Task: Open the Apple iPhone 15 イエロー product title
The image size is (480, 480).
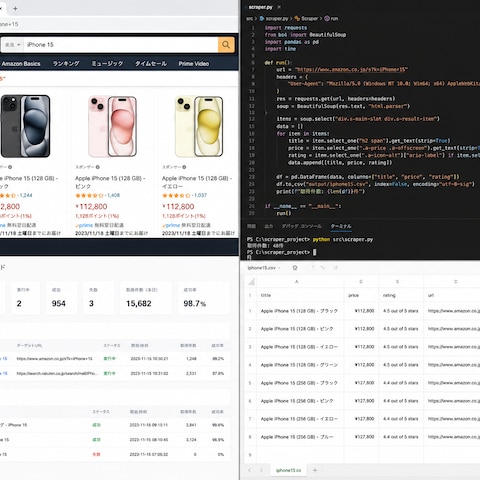Action: pos(197,182)
